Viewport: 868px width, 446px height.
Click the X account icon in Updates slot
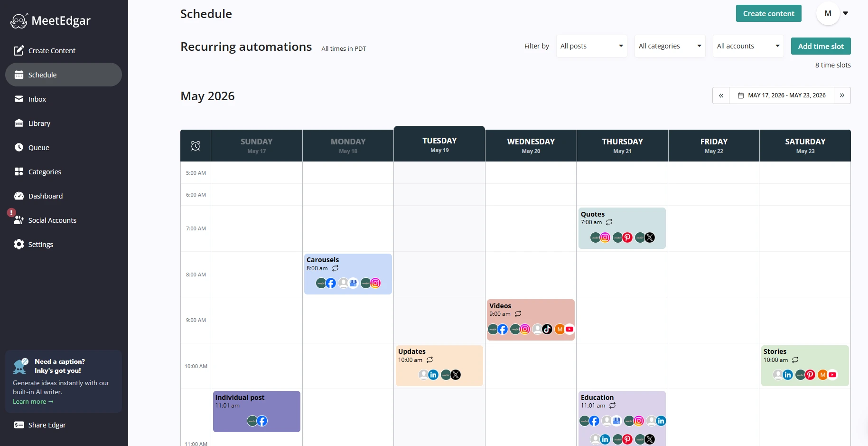click(456, 375)
